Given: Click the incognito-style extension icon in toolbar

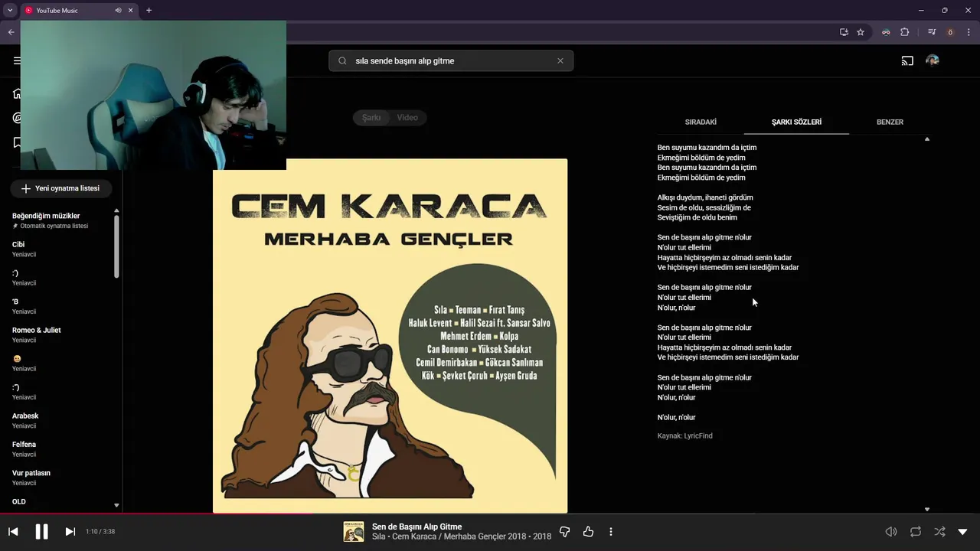Looking at the screenshot, I should coord(886,32).
